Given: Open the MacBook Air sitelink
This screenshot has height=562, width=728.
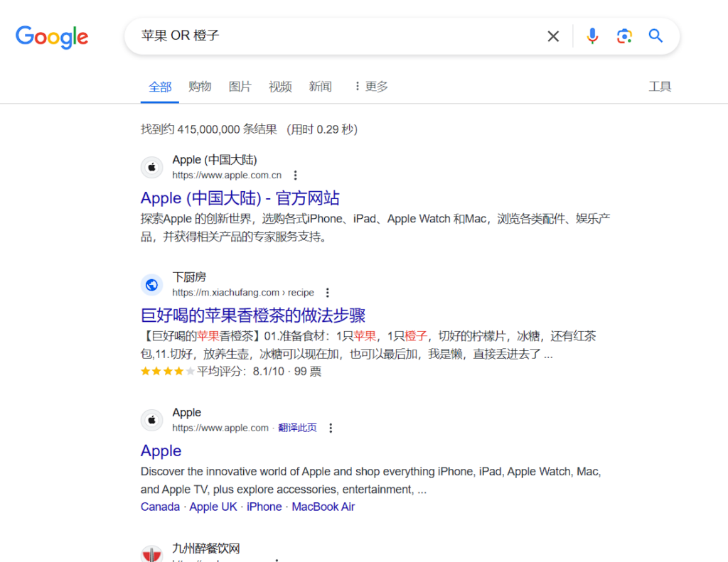Looking at the screenshot, I should point(323,507).
